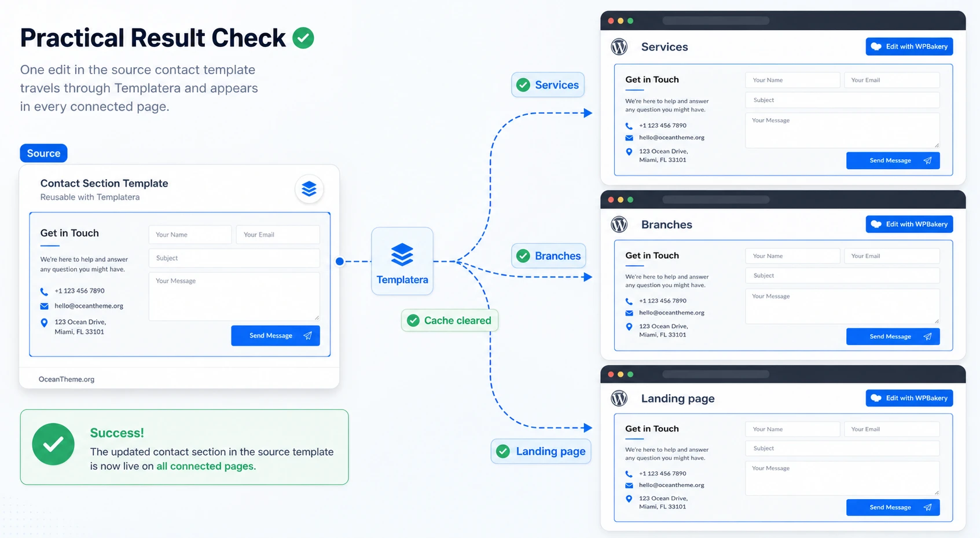Viewport: 980px width, 538px height.
Task: Click the Your Name field in source template
Action: click(x=190, y=235)
